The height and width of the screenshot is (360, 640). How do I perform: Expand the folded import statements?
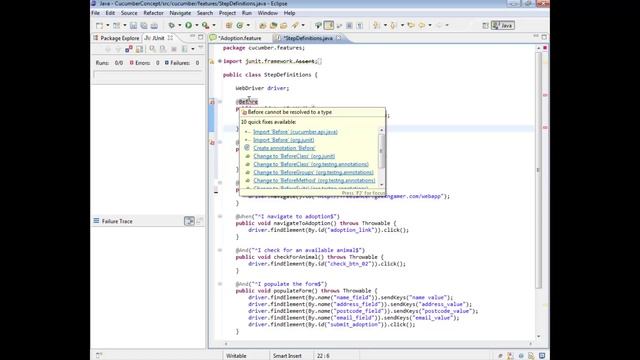[220, 61]
